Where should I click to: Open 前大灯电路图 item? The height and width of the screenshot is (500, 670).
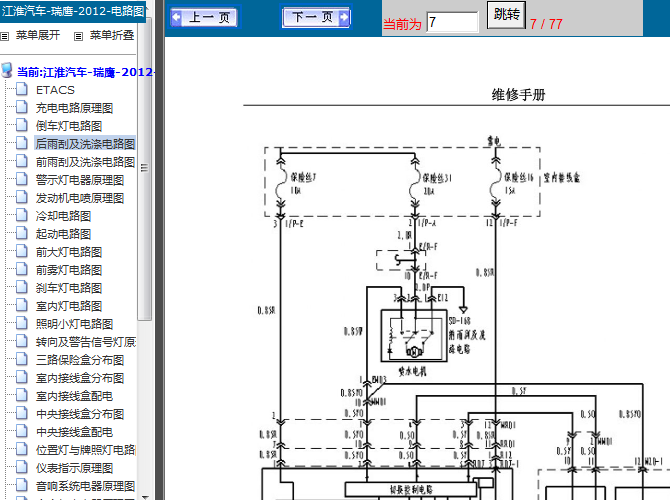69,252
